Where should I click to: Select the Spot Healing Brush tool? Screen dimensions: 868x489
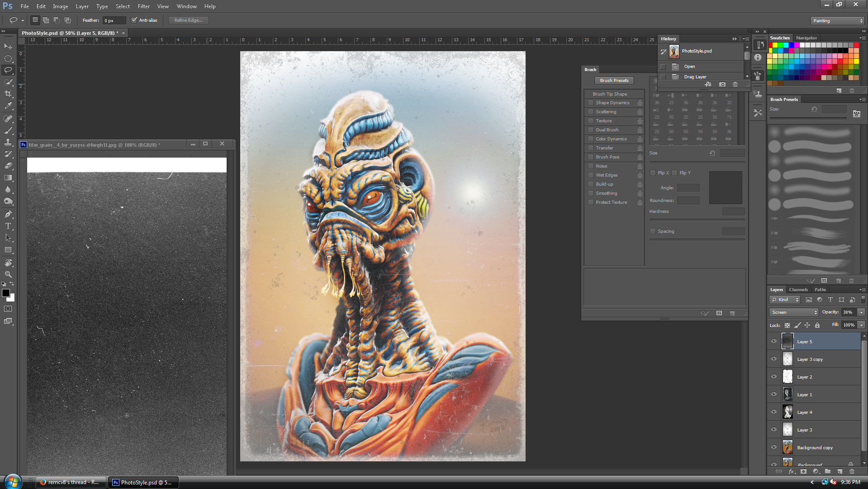coord(8,119)
